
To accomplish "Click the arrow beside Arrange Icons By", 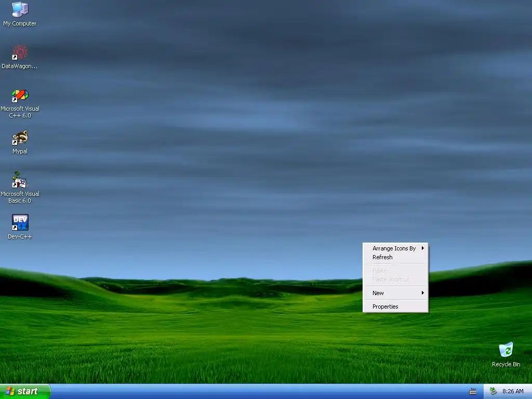I will pos(423,248).
